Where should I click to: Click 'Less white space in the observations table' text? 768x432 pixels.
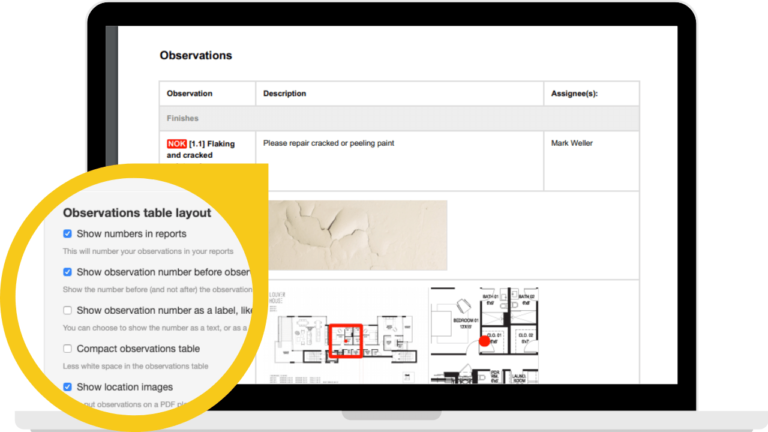click(136, 366)
